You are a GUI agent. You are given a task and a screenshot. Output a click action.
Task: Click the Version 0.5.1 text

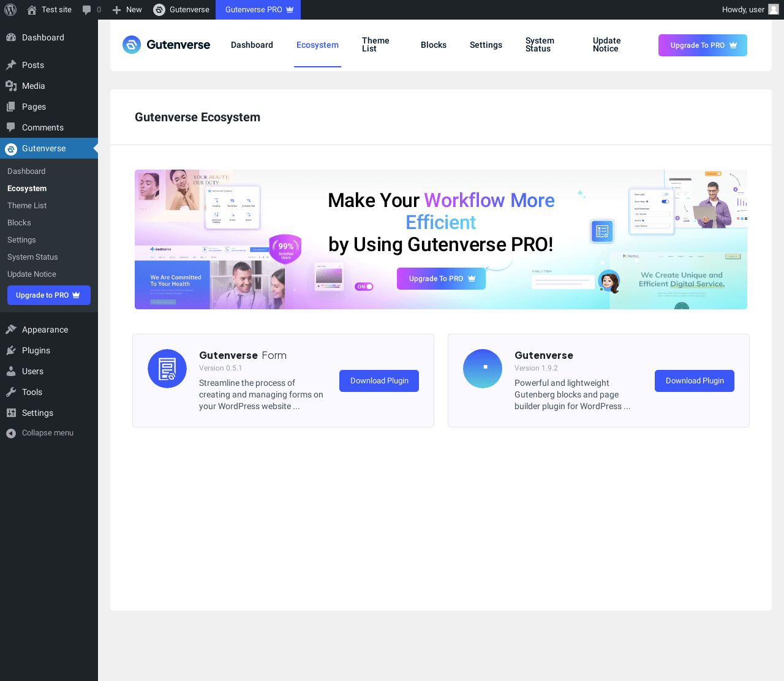pyautogui.click(x=221, y=368)
